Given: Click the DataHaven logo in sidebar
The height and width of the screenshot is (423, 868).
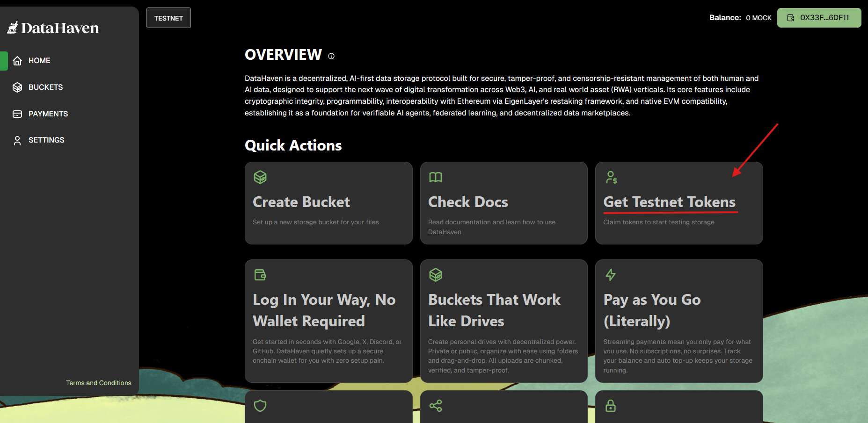Looking at the screenshot, I should click(53, 28).
